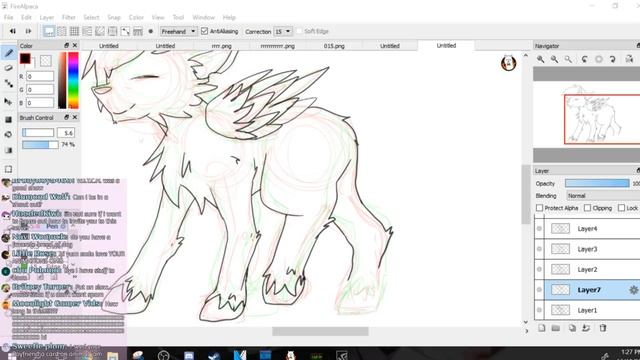
Task: Select the Brush tool in the left toolbar
Action: tap(9, 53)
